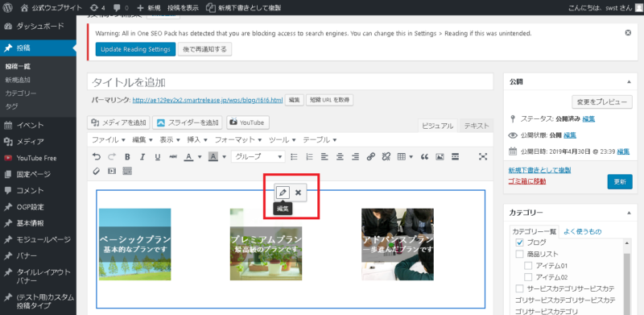Screen dimensions: 644x315
Task: Dismiss the SEO warning notice
Action: pyautogui.click(x=628, y=33)
